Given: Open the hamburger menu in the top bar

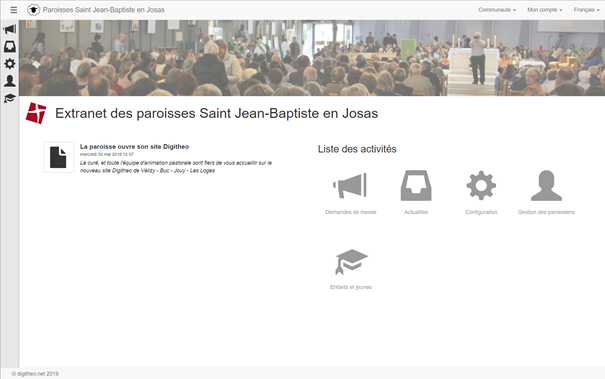Looking at the screenshot, I should [14, 10].
